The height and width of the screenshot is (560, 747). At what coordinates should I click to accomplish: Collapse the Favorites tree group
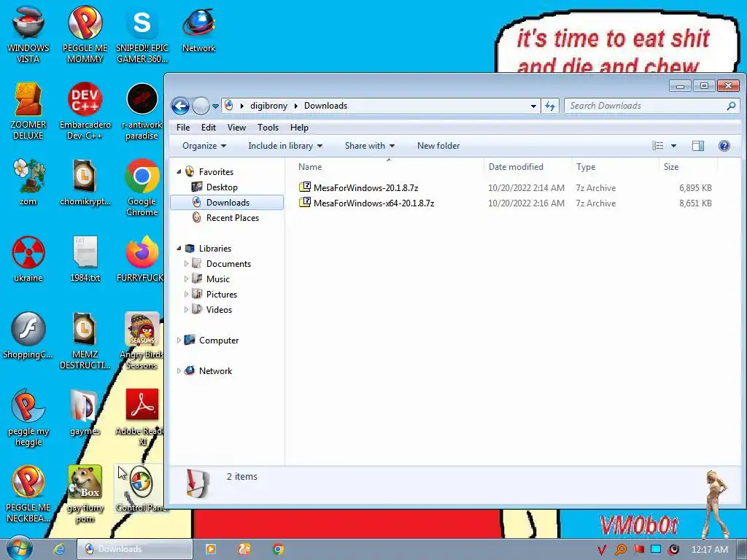point(179,171)
